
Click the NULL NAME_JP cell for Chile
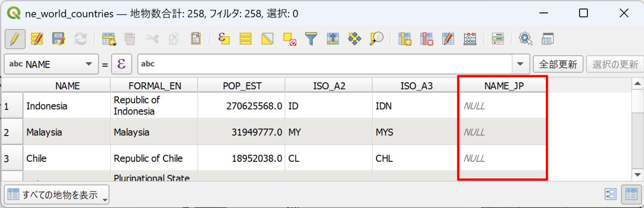point(504,158)
